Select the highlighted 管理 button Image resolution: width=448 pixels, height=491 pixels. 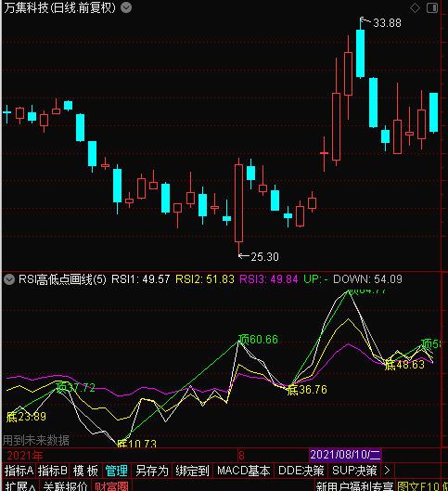tap(116, 471)
